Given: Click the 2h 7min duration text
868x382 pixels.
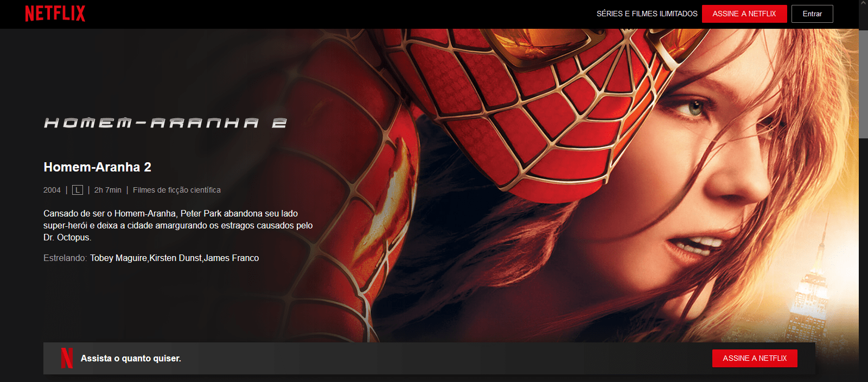Looking at the screenshot, I should pos(108,190).
